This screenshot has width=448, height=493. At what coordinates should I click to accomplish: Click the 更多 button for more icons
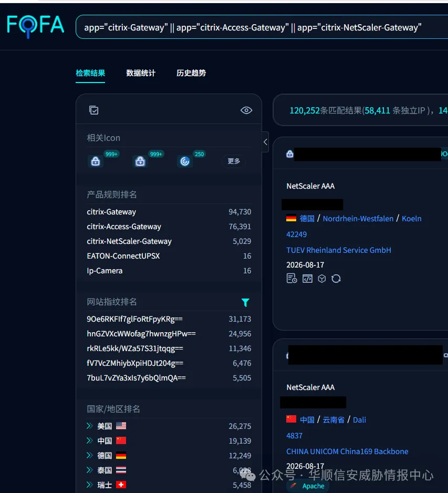[x=234, y=161]
